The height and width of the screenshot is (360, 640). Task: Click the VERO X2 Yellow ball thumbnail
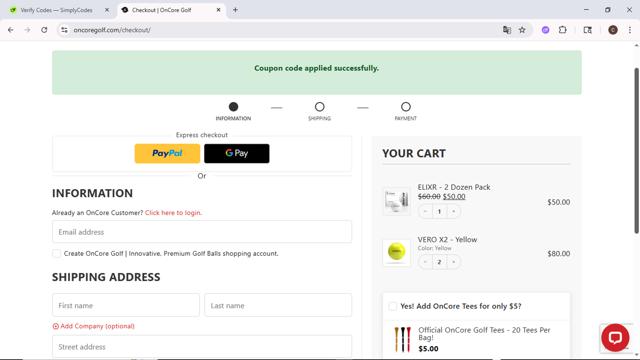pos(396,252)
